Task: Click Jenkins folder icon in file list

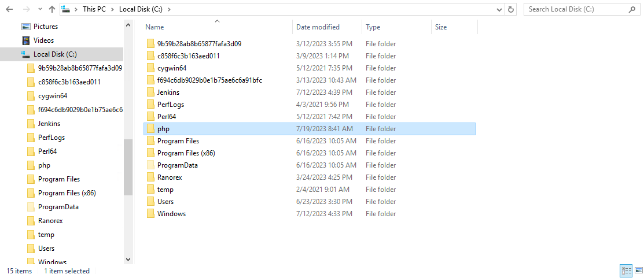Action: tap(150, 92)
